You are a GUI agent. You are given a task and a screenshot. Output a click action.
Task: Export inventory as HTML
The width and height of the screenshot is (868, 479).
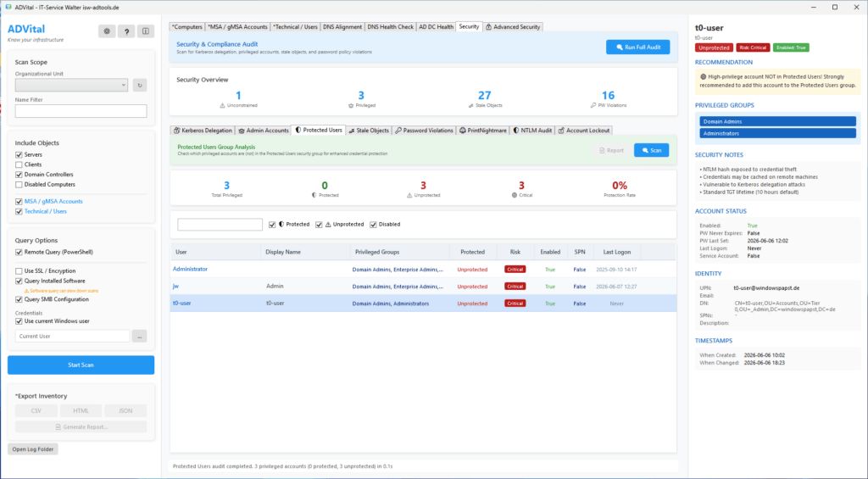[x=81, y=411]
